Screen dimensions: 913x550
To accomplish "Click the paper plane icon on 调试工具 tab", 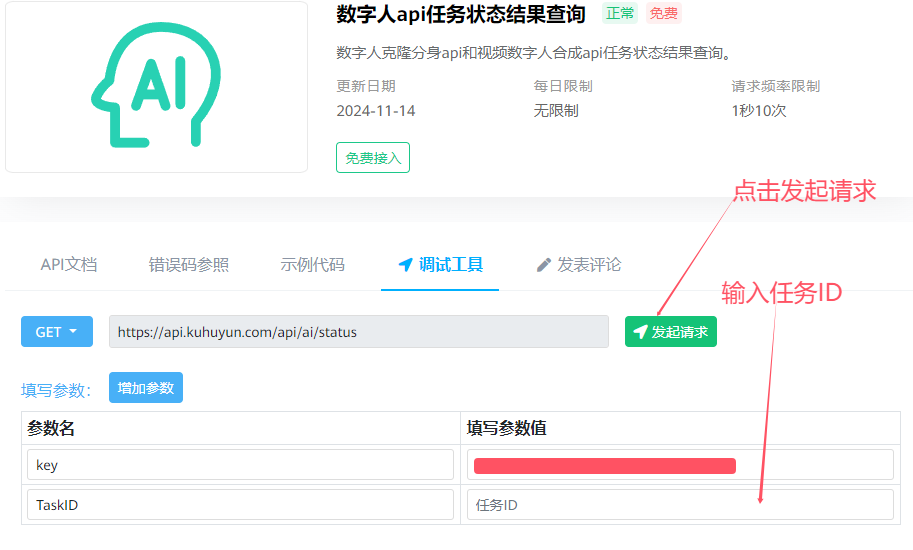I will (405, 265).
